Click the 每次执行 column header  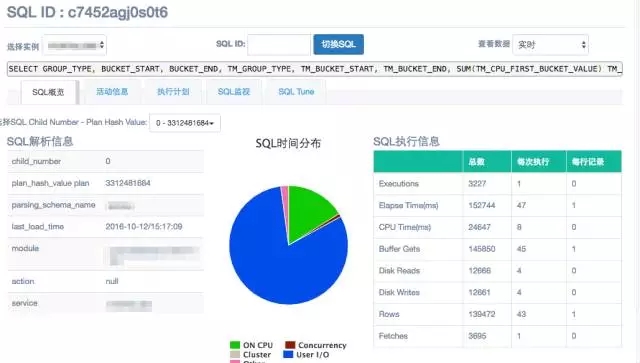[x=539, y=162]
